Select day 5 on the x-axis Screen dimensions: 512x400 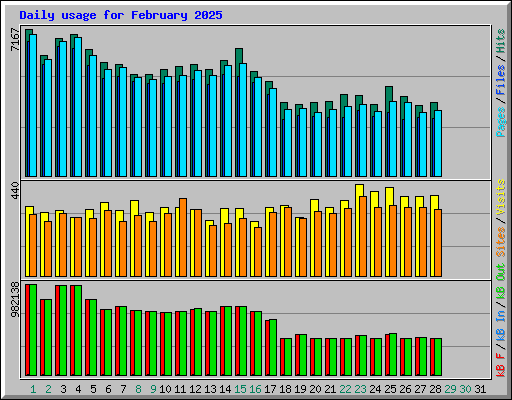click(93, 389)
